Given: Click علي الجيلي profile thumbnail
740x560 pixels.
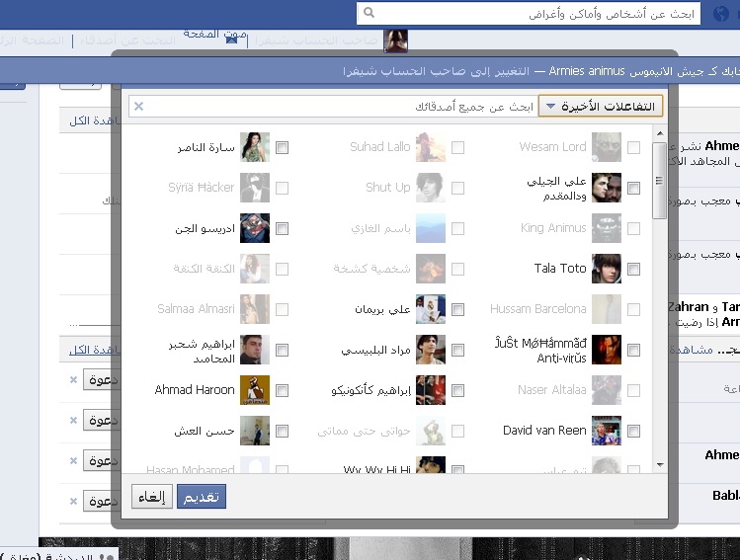Looking at the screenshot, I should (607, 188).
